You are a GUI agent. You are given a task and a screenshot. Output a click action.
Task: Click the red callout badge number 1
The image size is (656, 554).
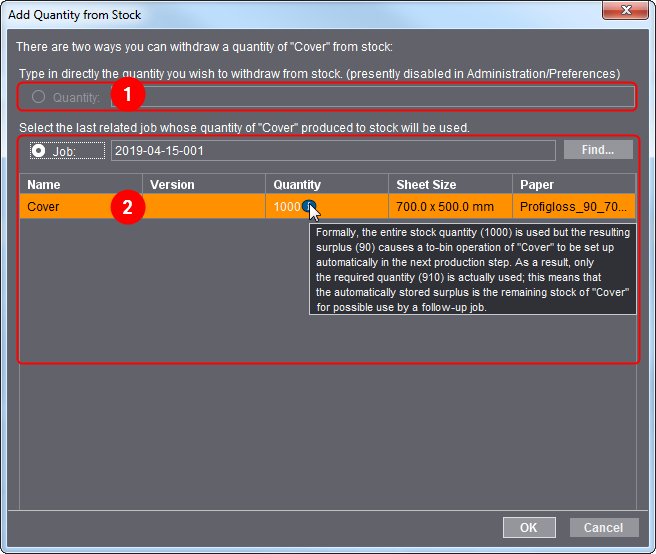coord(128,96)
